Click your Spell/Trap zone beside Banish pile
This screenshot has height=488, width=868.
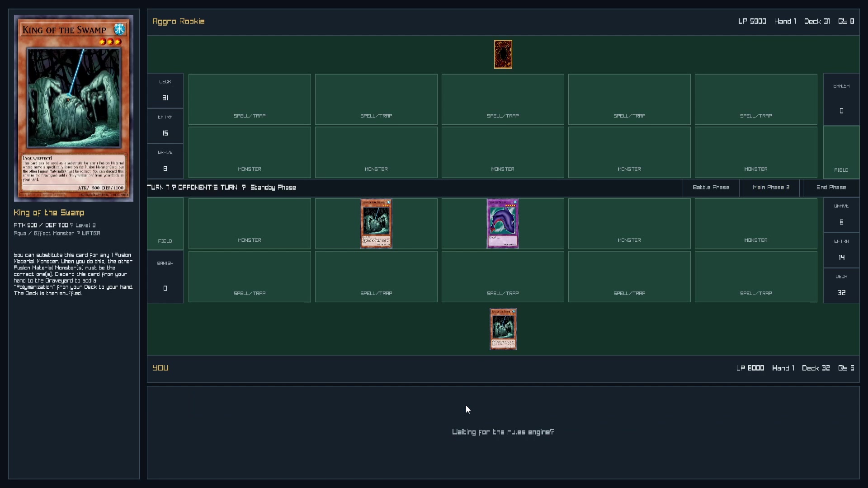250,277
